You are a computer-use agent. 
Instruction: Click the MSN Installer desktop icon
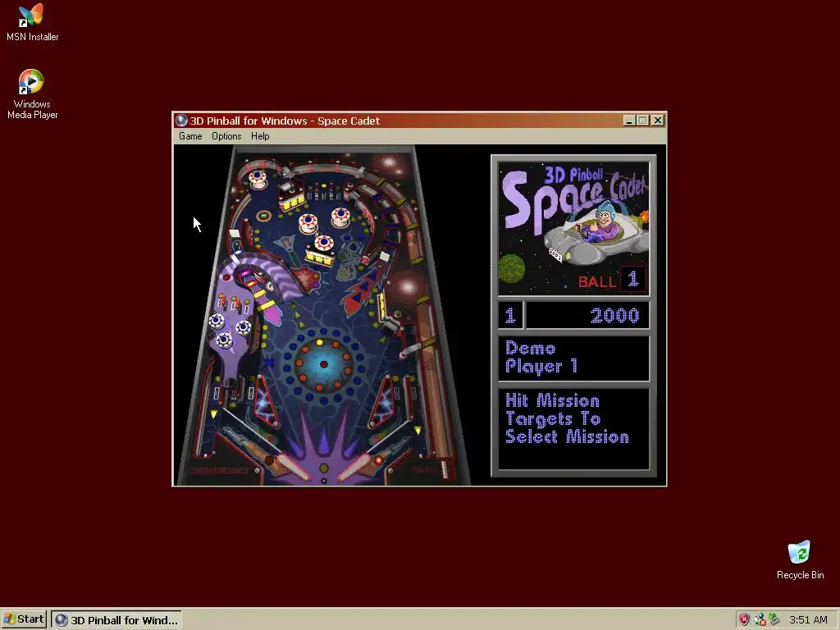pos(32,22)
